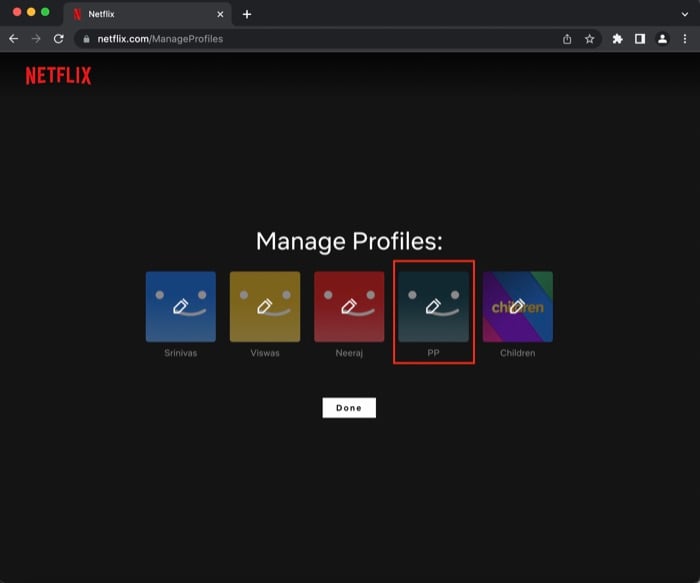Edit the Viswas profile avatar
The width and height of the screenshot is (700, 583).
(x=265, y=307)
